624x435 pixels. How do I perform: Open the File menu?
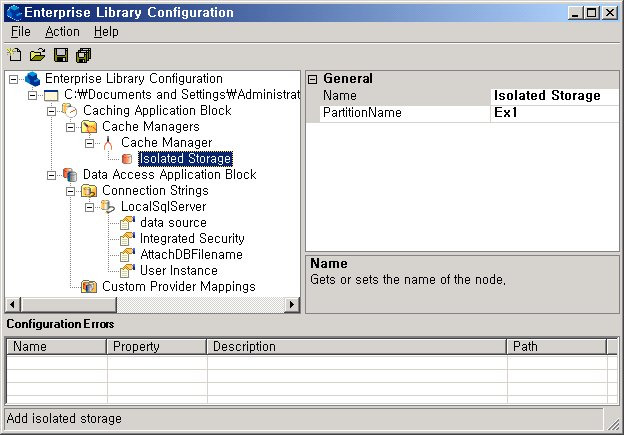tap(21, 32)
